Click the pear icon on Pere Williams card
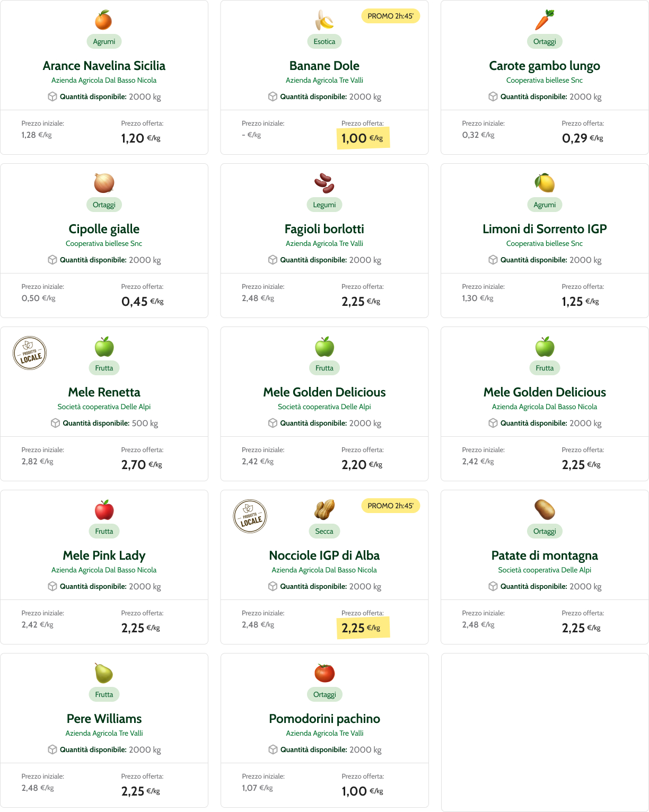Viewport: 649px width, 812px height. (x=104, y=673)
